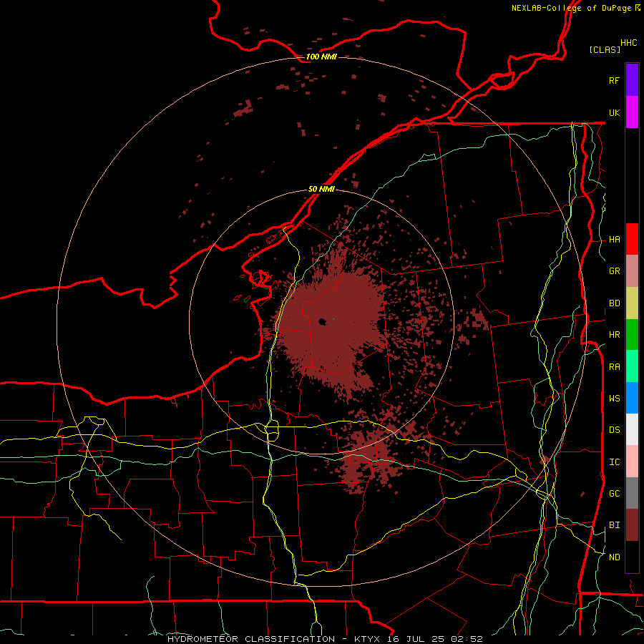Click the RF purple legend swatch
644x644 pixels.
point(632,80)
